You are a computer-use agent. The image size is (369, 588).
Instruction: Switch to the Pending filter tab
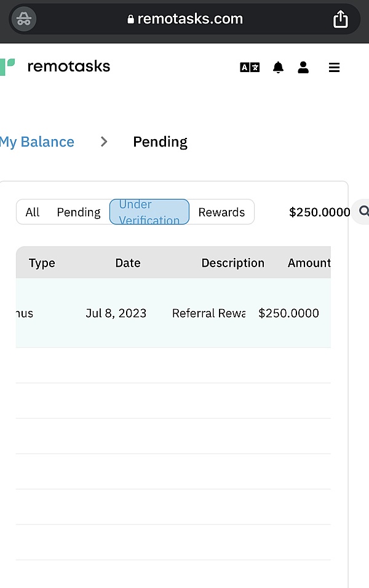pyautogui.click(x=79, y=212)
